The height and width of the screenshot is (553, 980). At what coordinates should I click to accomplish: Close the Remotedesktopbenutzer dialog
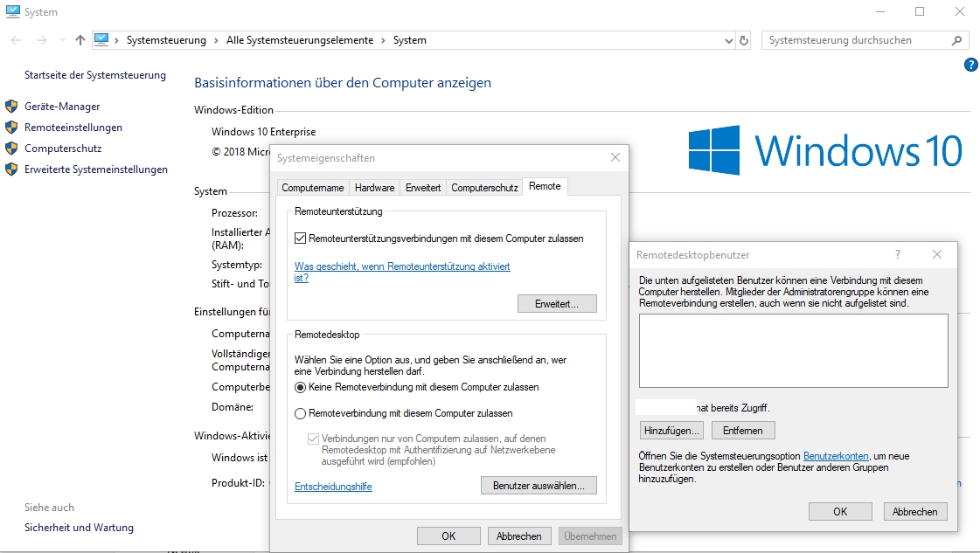pyautogui.click(x=937, y=254)
